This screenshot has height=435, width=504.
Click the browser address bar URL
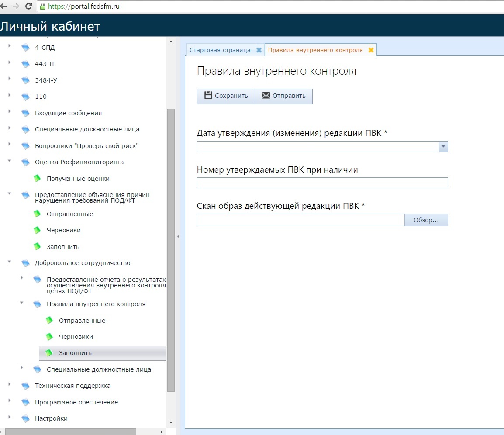83,7
